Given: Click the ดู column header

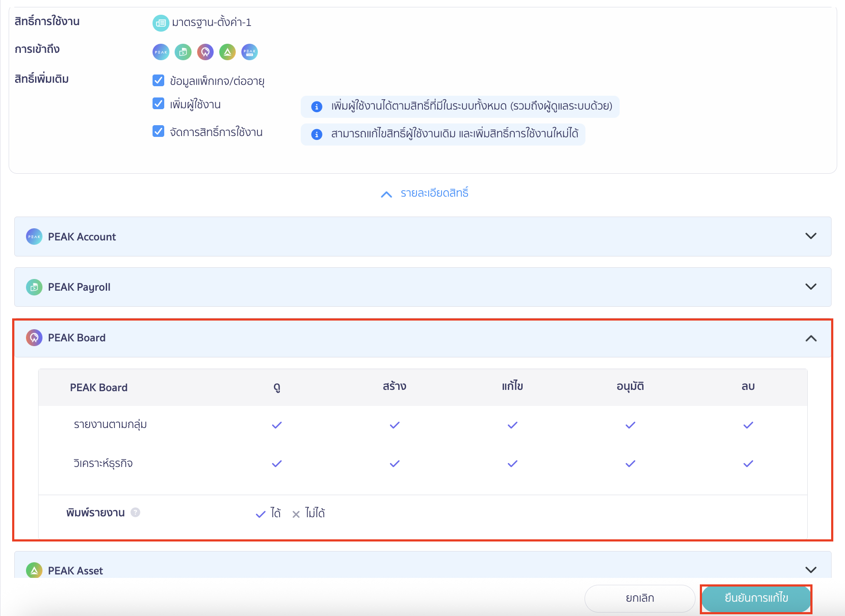Looking at the screenshot, I should 277,387.
